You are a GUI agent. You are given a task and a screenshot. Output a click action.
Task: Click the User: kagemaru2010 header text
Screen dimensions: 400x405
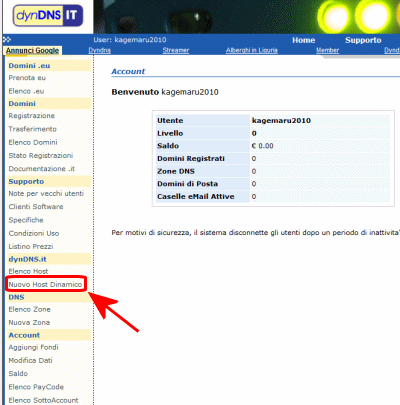[130, 40]
